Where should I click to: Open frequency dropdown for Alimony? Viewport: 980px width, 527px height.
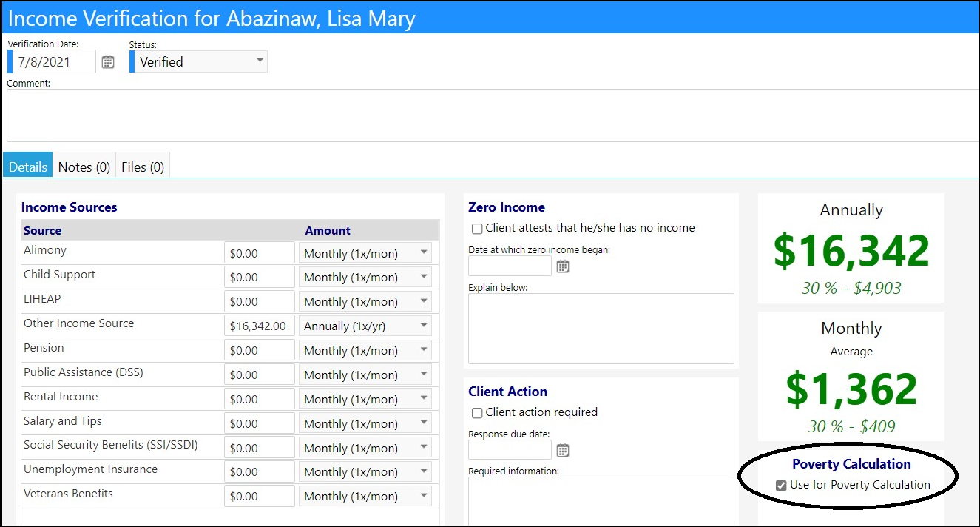(367, 253)
